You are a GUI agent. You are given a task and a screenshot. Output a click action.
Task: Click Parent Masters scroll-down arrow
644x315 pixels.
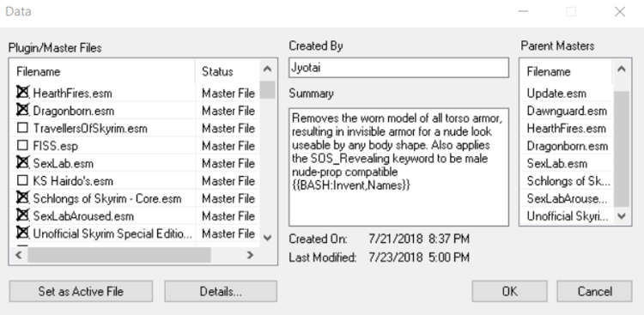(622, 216)
